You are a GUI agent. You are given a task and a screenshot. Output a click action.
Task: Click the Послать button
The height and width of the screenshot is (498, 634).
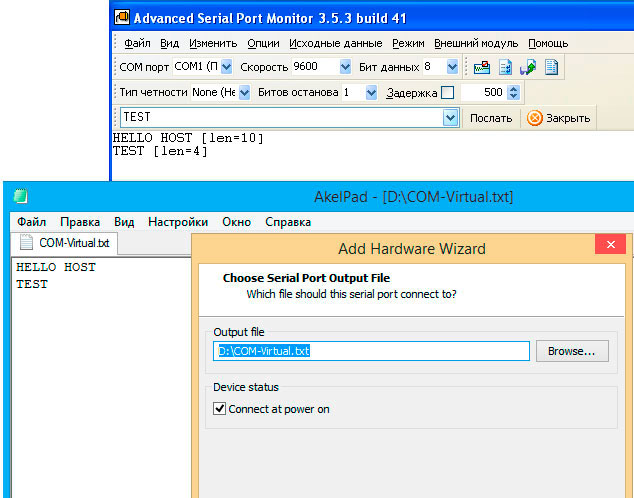[x=491, y=118]
